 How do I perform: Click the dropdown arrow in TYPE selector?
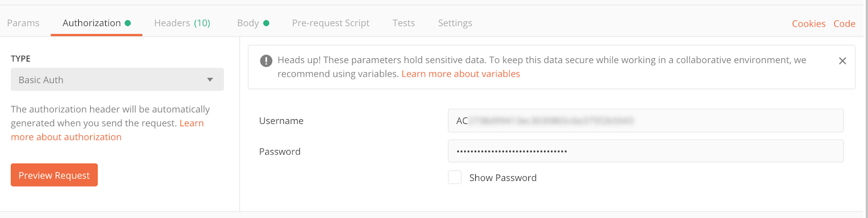pyautogui.click(x=210, y=80)
